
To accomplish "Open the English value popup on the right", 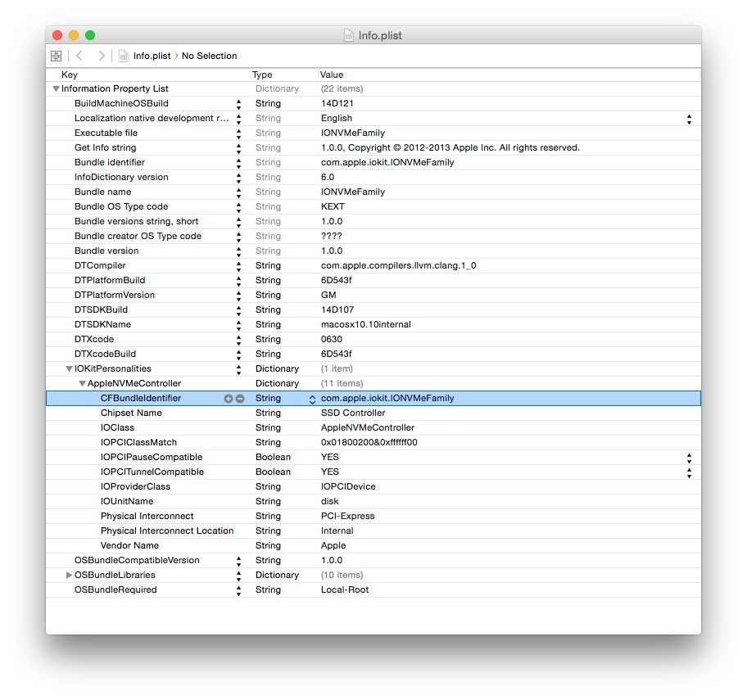I will click(689, 119).
